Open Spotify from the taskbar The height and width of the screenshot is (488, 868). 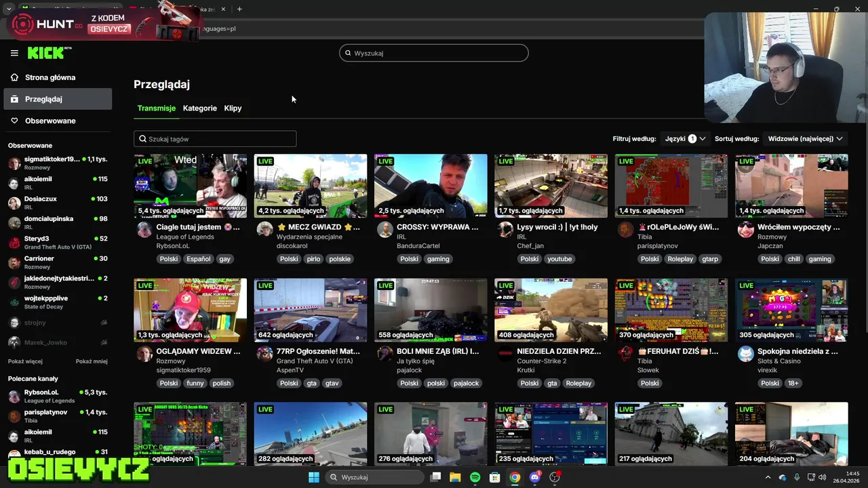click(475, 477)
